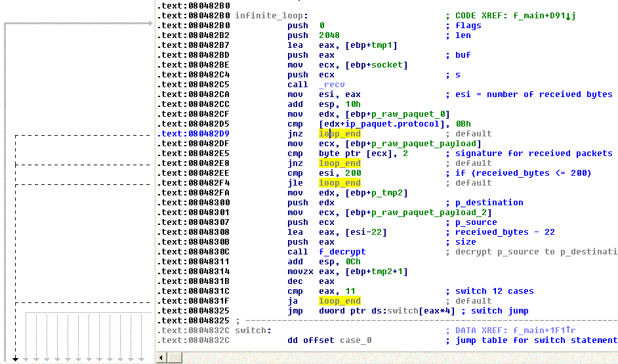Click highlighted address .text:080482D9
Image resolution: width=618 pixels, height=364 pixels.
[193, 134]
